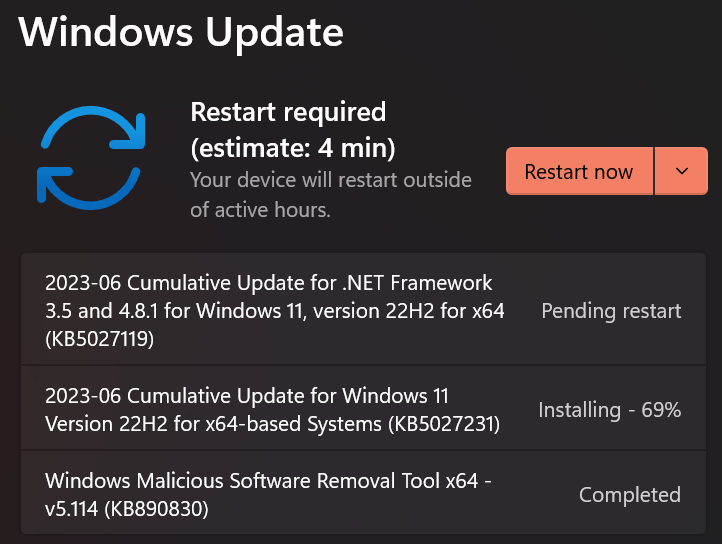Screen dimensions: 722x544
Task: Click the 'Your device will restart' message
Action: tap(330, 181)
